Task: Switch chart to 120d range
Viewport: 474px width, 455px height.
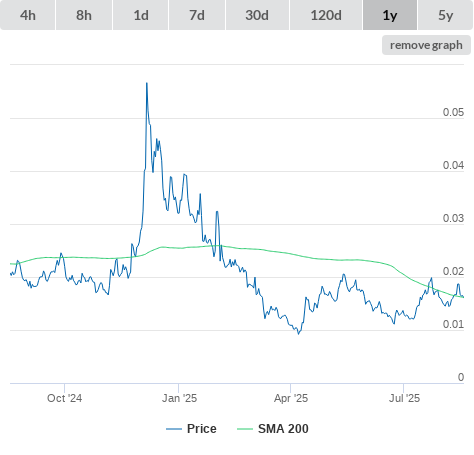Action: coord(326,15)
